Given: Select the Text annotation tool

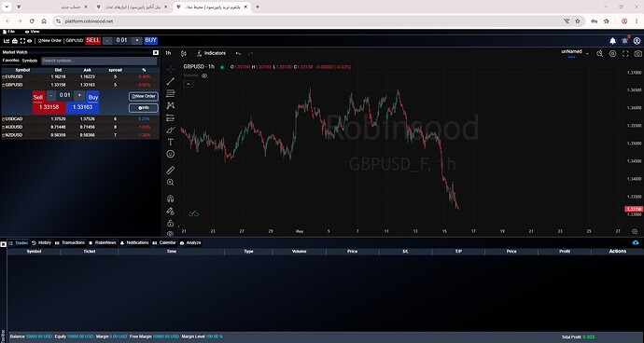Looking at the screenshot, I should [171, 143].
